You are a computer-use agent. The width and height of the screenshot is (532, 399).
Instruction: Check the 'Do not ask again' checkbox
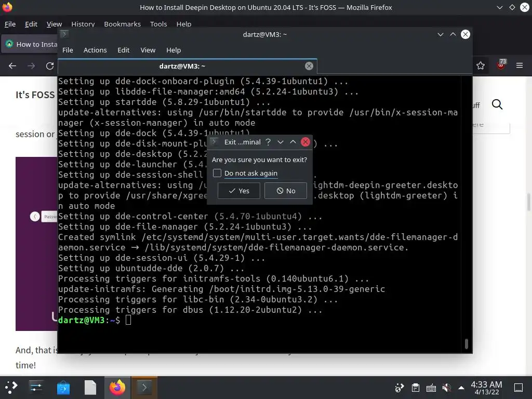(x=217, y=173)
